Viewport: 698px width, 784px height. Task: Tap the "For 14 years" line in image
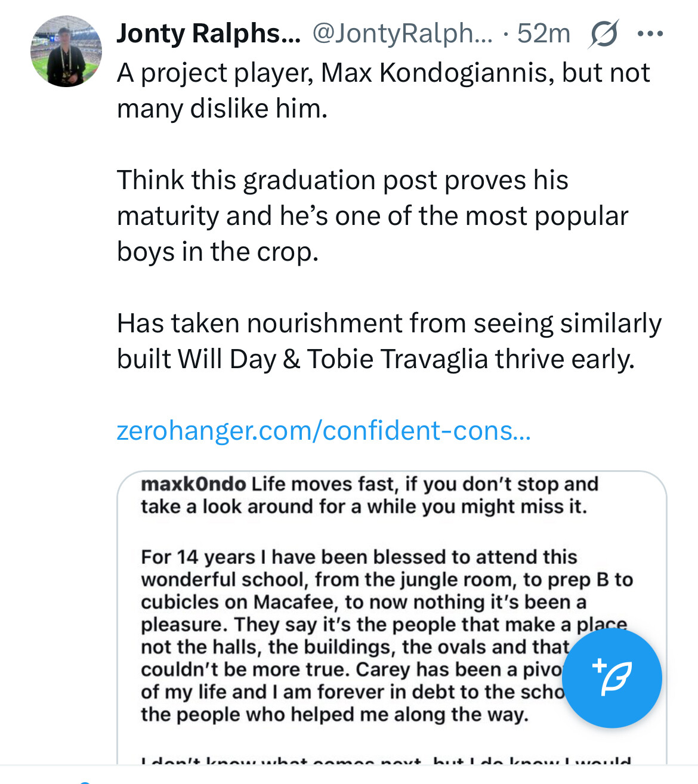click(x=359, y=557)
